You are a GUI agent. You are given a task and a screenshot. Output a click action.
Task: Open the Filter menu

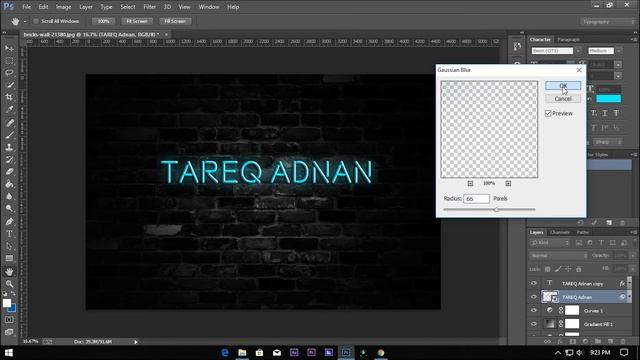(x=149, y=7)
